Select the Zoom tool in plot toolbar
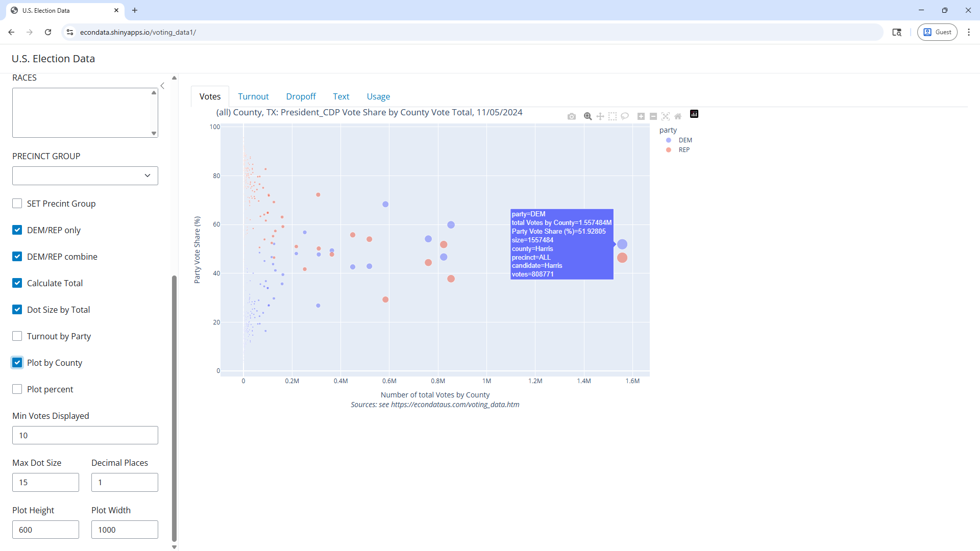 pos(588,116)
